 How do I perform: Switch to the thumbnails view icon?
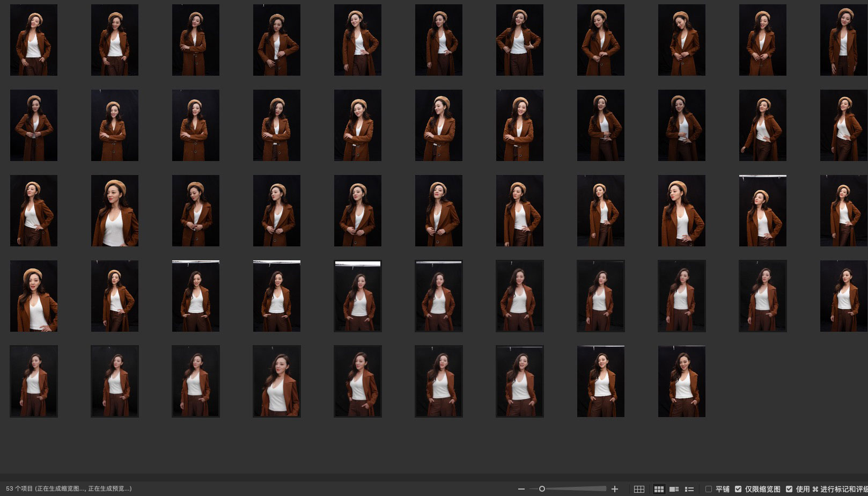[x=659, y=489]
